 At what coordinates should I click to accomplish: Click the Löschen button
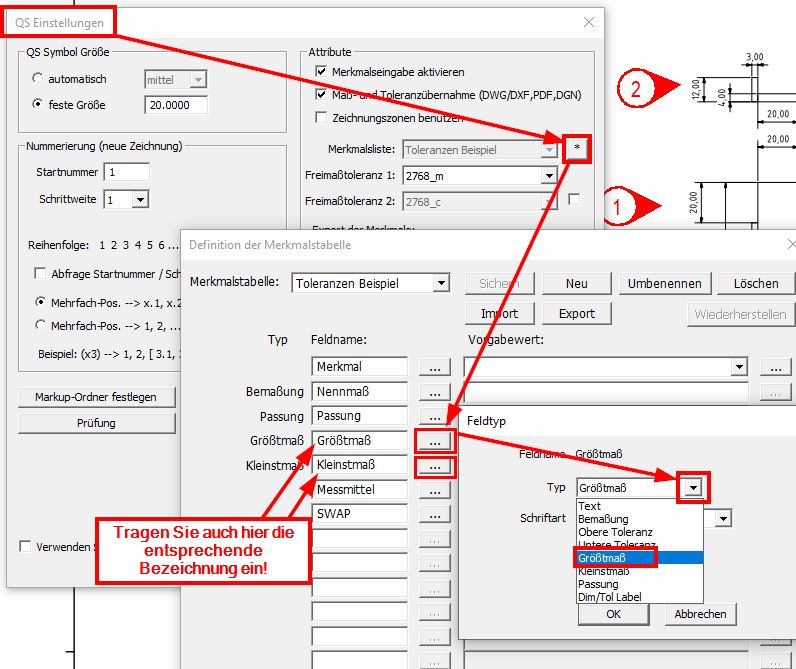coord(756,283)
